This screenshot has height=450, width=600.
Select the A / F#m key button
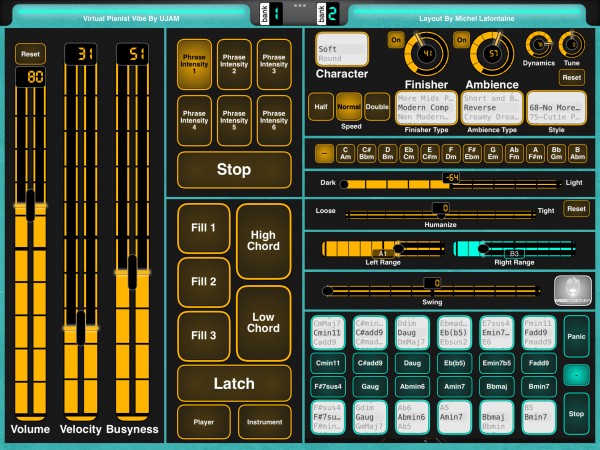coord(535,153)
